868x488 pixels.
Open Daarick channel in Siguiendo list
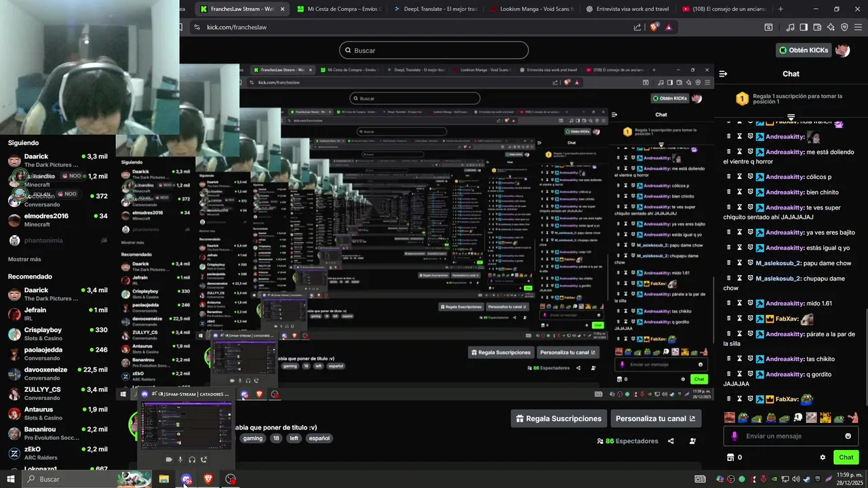point(58,161)
